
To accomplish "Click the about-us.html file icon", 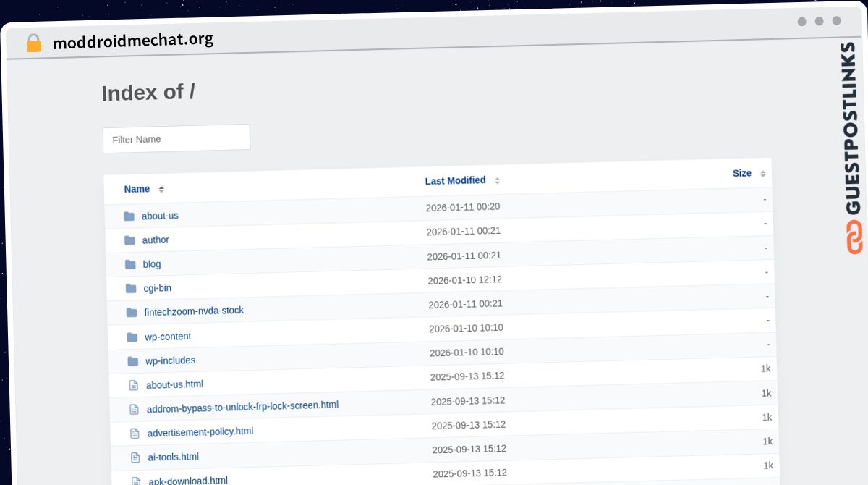I will click(x=133, y=385).
